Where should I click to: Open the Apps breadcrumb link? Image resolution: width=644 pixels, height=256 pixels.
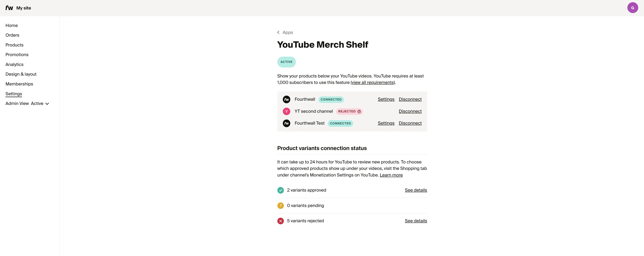point(288,32)
